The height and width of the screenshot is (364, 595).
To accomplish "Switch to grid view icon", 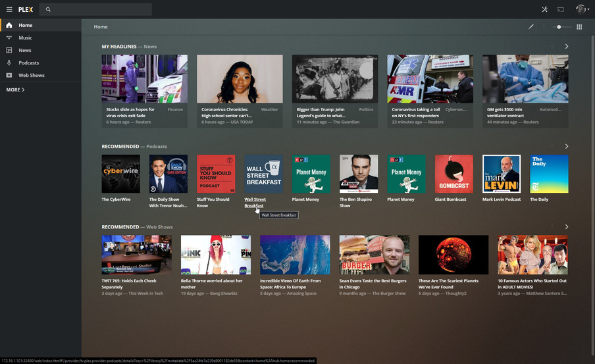I will 579,27.
